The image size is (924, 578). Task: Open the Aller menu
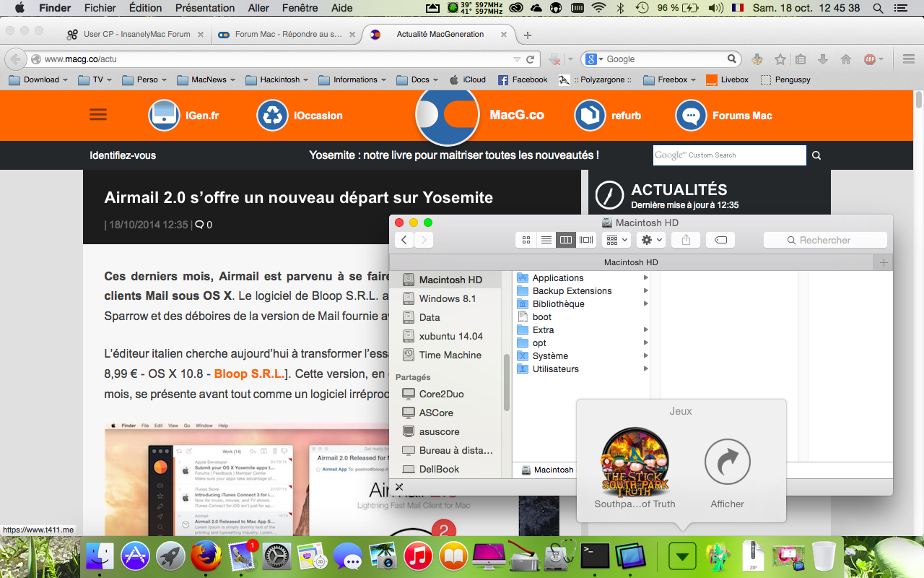[258, 8]
